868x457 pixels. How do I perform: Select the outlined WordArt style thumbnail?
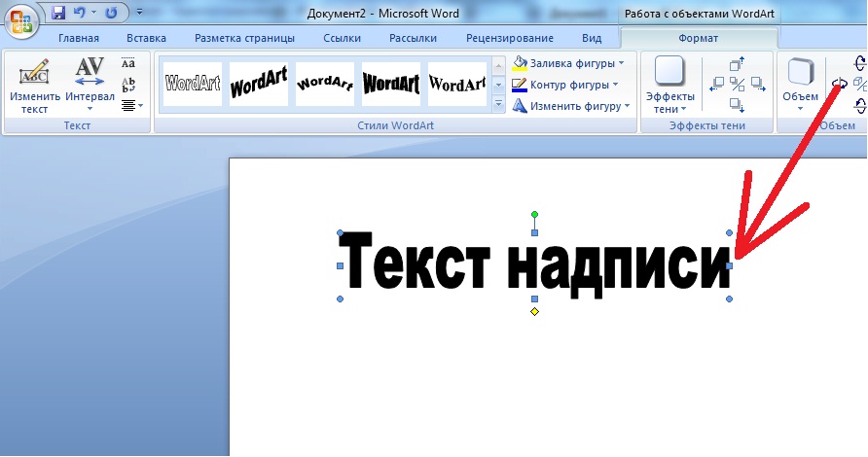click(193, 84)
